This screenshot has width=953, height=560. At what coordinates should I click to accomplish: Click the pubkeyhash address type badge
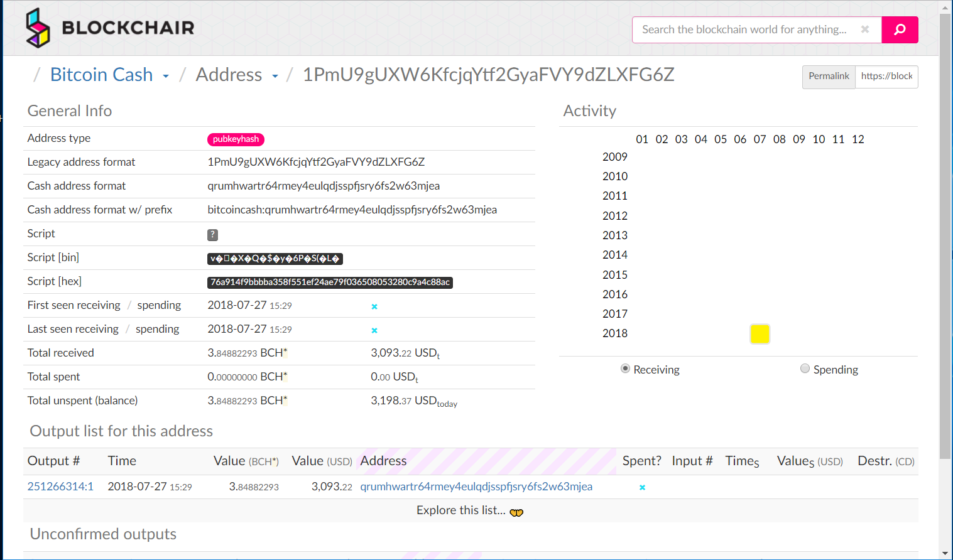point(236,139)
